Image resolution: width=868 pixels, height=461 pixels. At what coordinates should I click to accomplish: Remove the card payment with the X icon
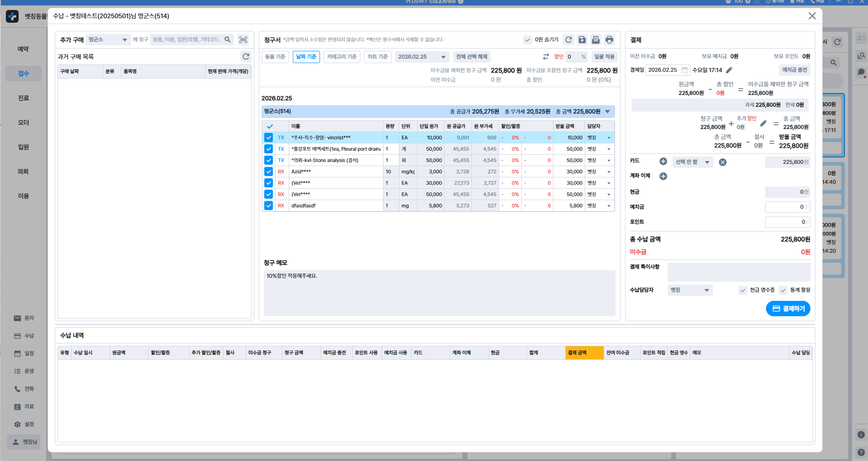723,162
